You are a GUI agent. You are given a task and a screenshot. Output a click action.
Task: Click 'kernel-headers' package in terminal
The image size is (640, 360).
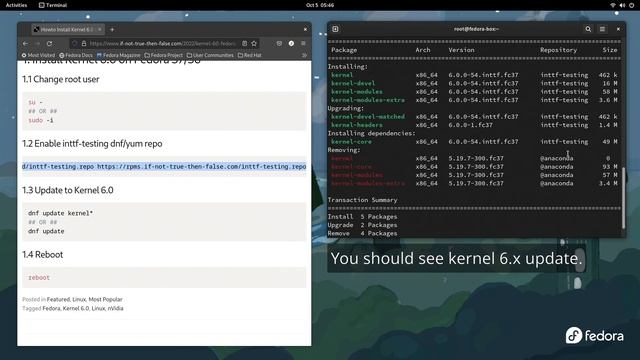click(x=357, y=125)
